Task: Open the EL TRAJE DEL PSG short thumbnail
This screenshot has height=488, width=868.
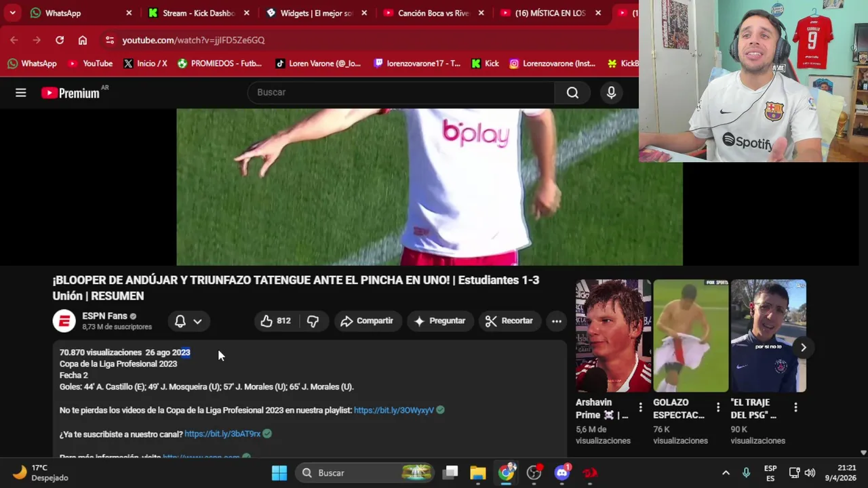Action: coord(768,335)
